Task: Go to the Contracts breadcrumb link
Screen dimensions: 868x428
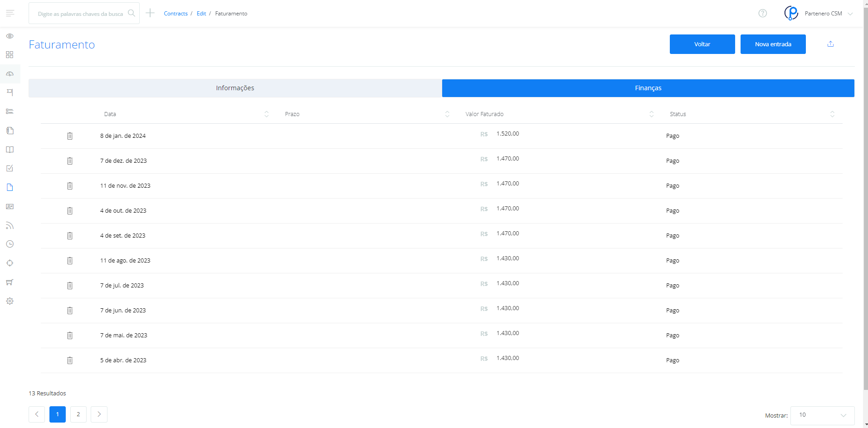Action: pyautogui.click(x=176, y=14)
